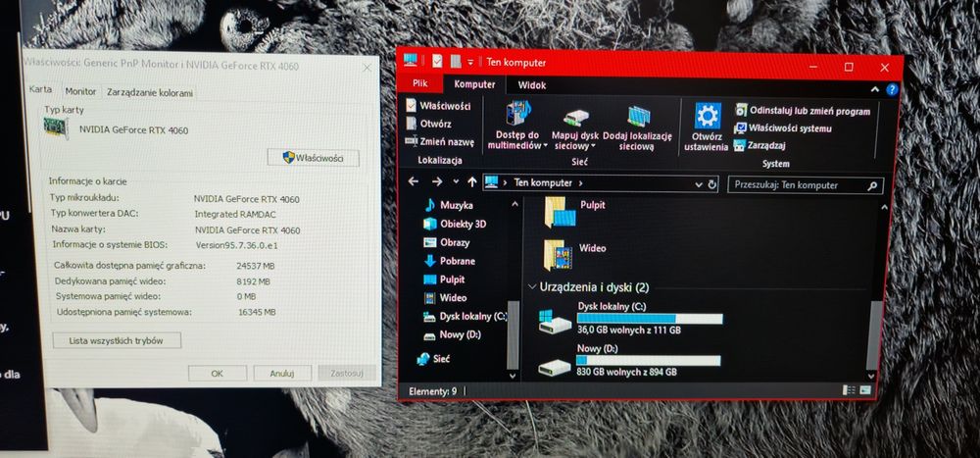Open the Mapuj dysk sieciowy dropdown arrow
This screenshot has height=458, width=980.
point(593,146)
